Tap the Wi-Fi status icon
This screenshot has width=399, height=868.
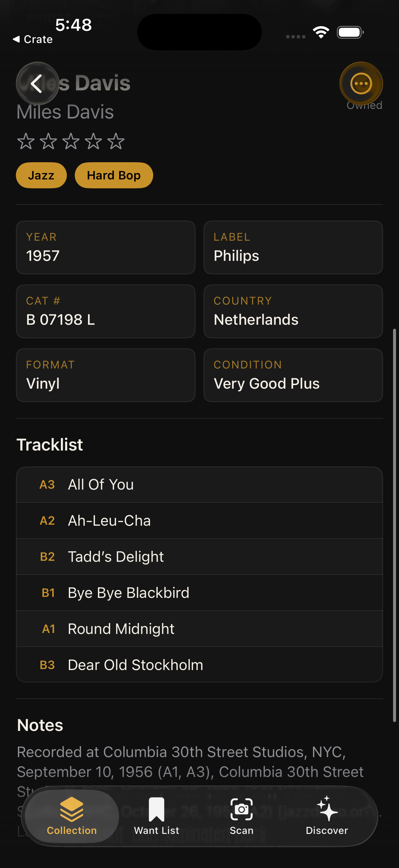click(x=321, y=32)
